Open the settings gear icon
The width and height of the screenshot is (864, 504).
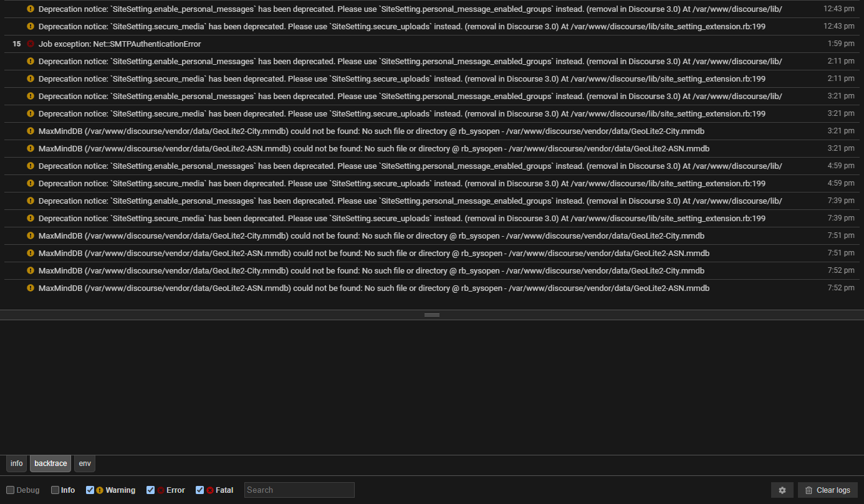tap(782, 490)
